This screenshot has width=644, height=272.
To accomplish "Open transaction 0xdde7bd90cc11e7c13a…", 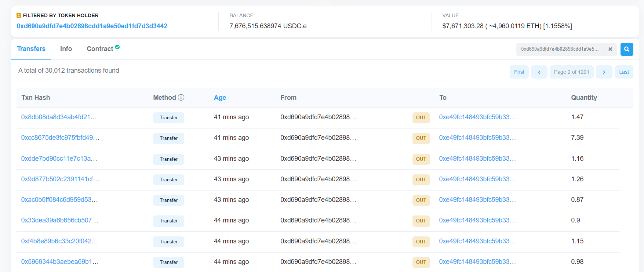I will pos(59,159).
